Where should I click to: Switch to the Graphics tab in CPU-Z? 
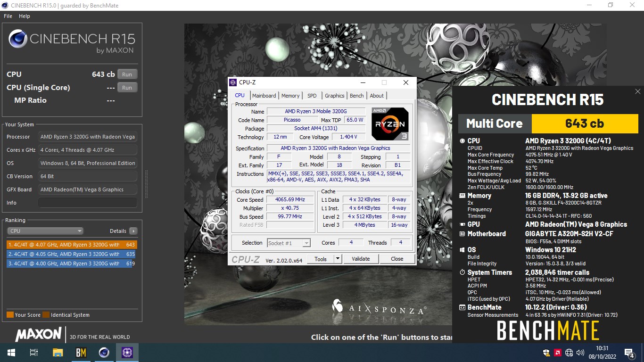(335, 96)
